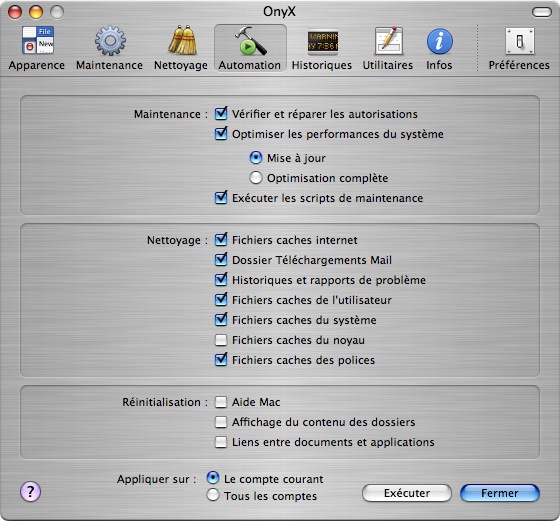Select the Automation hammer icon
The image size is (560, 521).
point(250,48)
